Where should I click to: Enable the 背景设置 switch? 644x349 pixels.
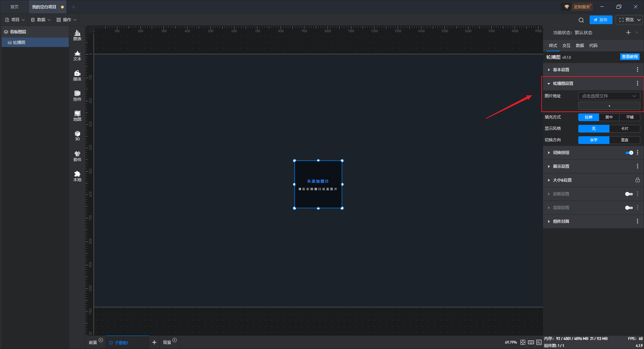pos(629,208)
